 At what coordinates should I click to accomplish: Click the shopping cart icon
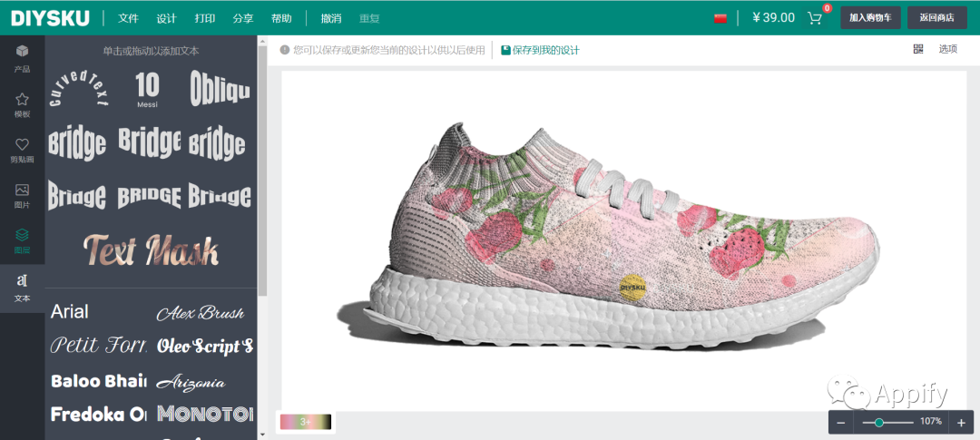[815, 18]
